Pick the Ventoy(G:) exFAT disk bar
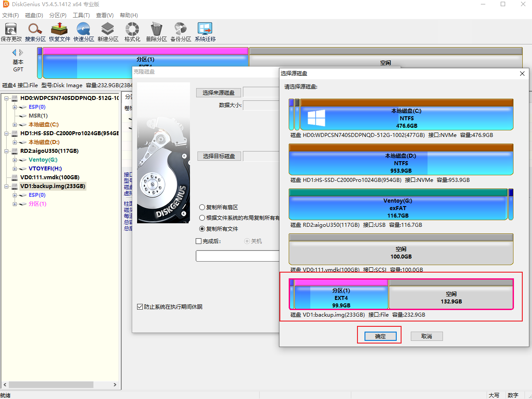Image resolution: width=532 pixels, height=399 pixels. [x=398, y=204]
